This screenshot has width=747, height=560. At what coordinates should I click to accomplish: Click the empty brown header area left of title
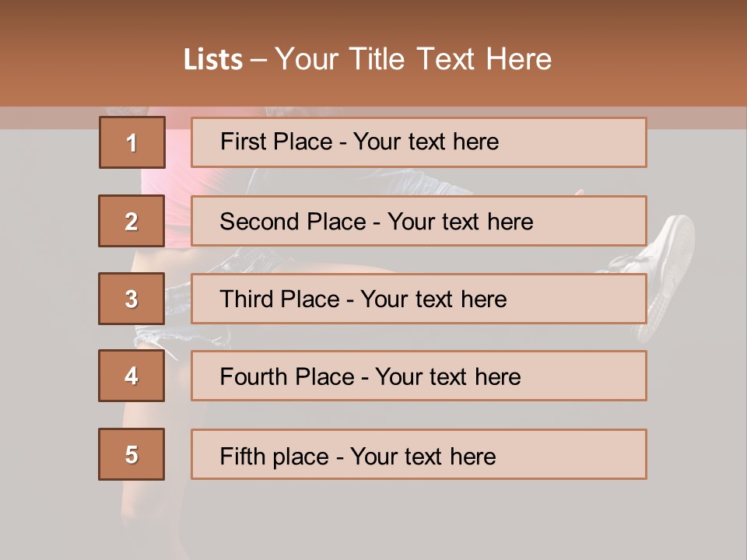pyautogui.click(x=86, y=59)
